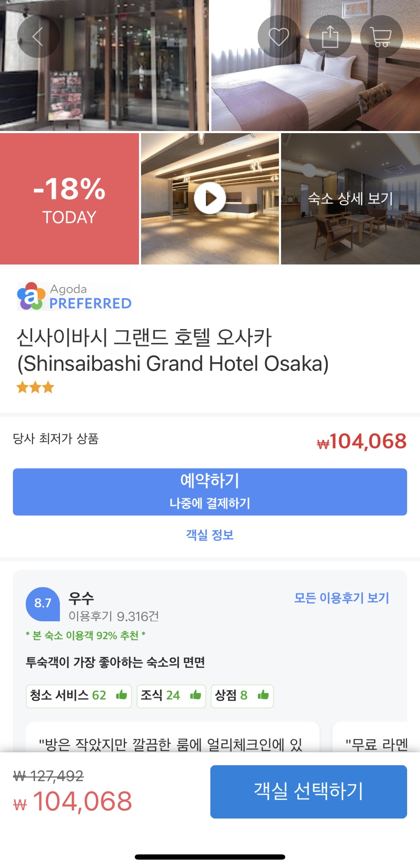Tap the back arrow icon
The width and height of the screenshot is (420, 868).
click(x=38, y=36)
